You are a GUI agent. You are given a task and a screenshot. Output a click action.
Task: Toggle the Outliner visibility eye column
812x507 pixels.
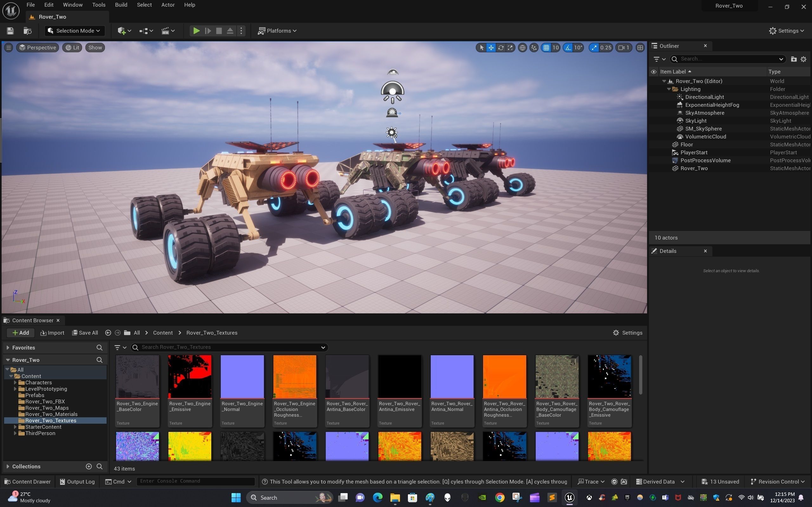[x=654, y=72]
